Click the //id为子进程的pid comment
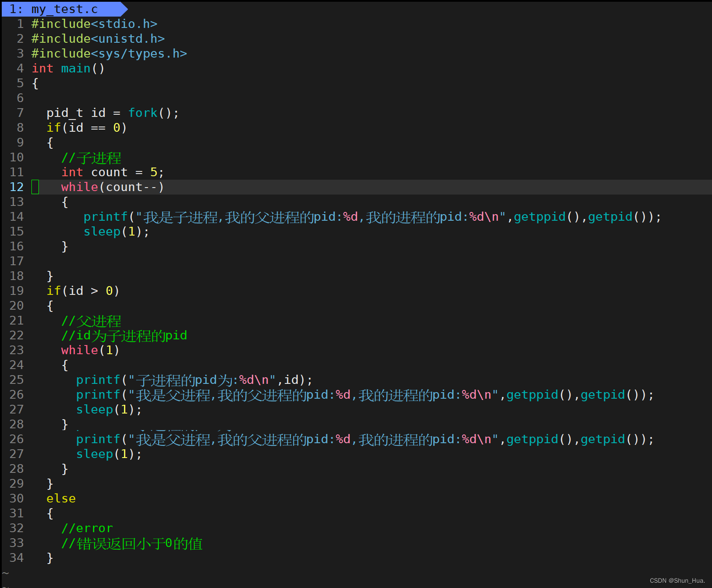 click(124, 335)
